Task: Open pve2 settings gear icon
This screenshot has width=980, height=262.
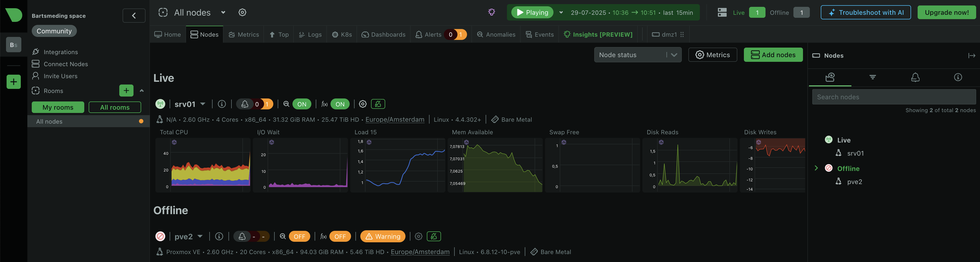Action: [x=419, y=236]
